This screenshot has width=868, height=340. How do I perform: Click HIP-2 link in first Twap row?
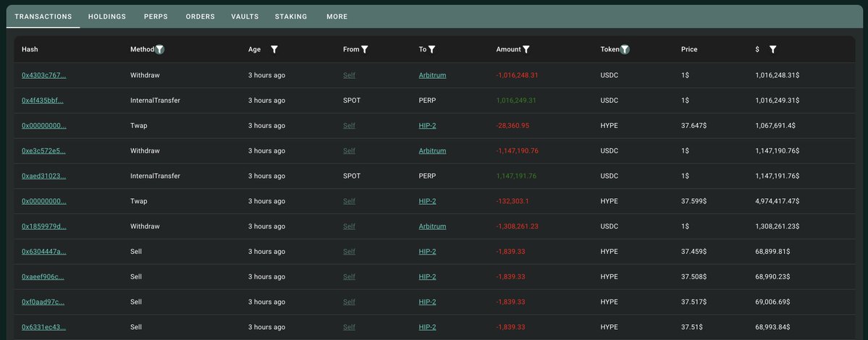click(427, 126)
